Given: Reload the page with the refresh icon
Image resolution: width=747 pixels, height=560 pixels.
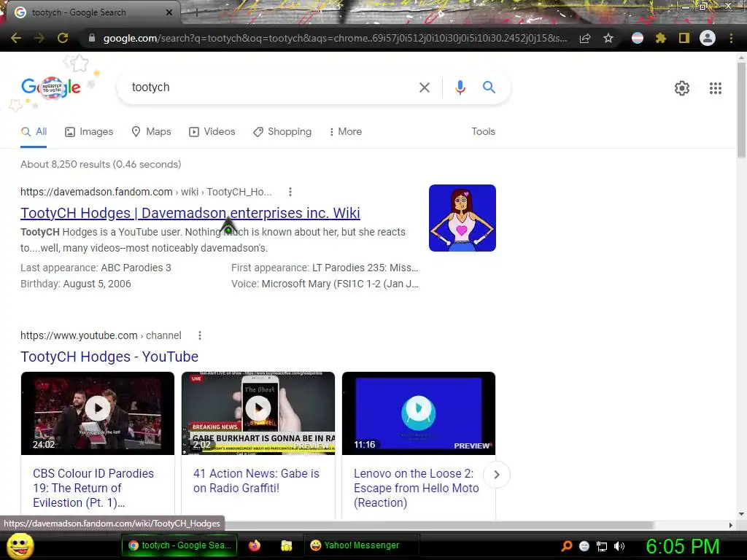Looking at the screenshot, I should (63, 38).
